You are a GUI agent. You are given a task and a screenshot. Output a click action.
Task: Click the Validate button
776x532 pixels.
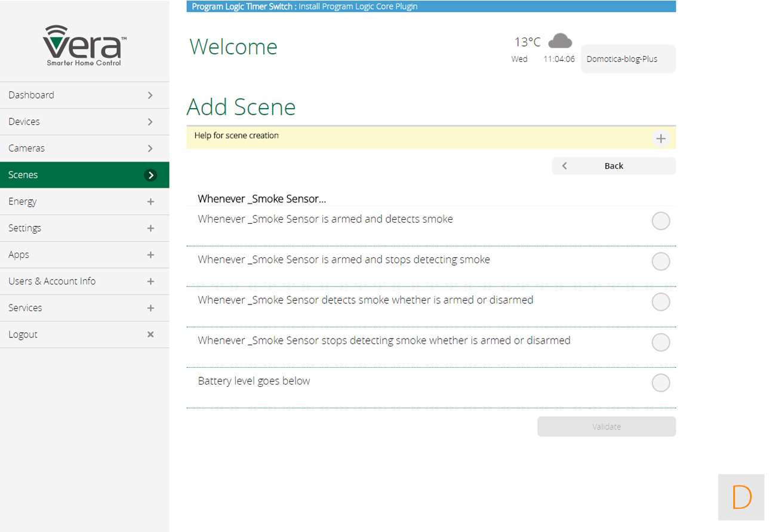click(606, 426)
